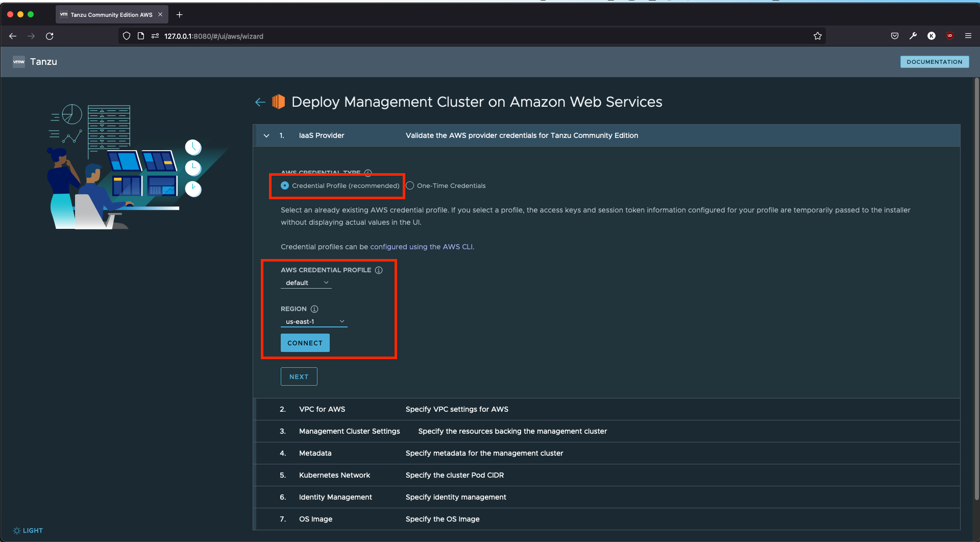Click the Tanzu header title

(x=43, y=62)
